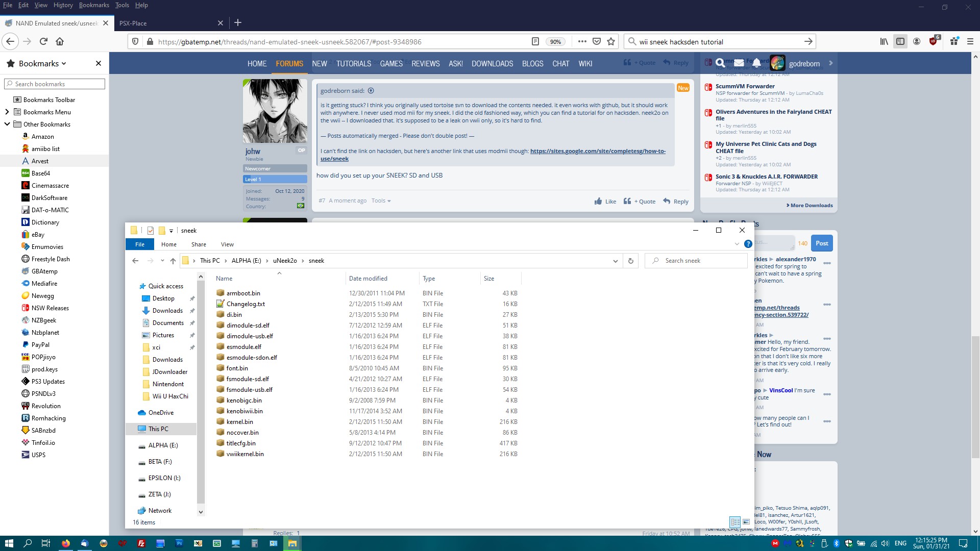Open Firefox hamburger application menu

pos(970,42)
